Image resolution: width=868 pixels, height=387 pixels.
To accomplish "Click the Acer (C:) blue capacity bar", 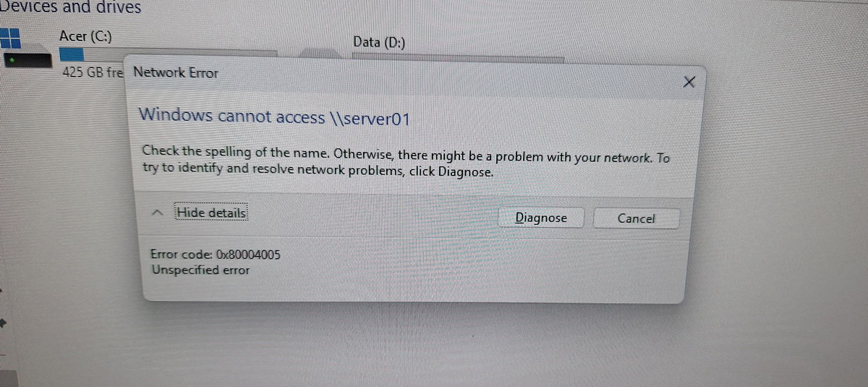I will tap(71, 54).
